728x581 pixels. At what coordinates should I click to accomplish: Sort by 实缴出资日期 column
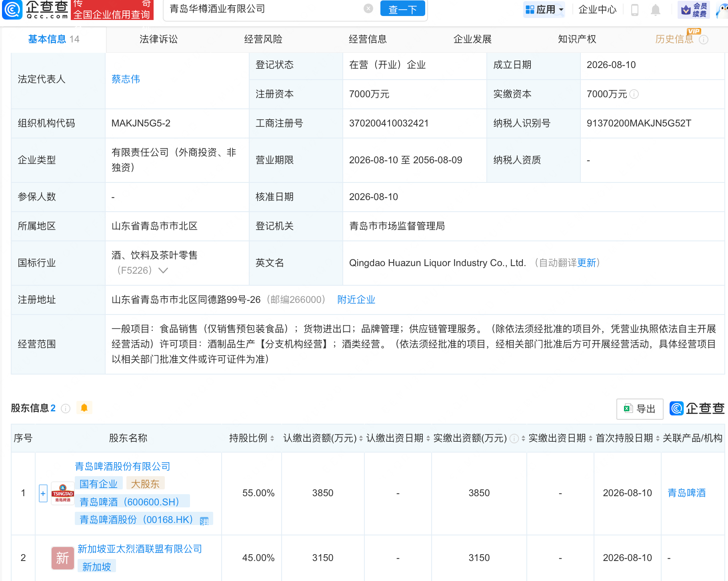pyautogui.click(x=590, y=439)
